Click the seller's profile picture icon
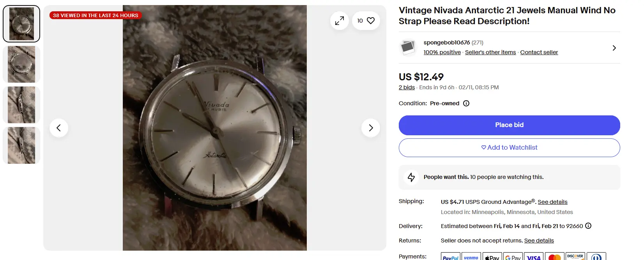 click(408, 48)
